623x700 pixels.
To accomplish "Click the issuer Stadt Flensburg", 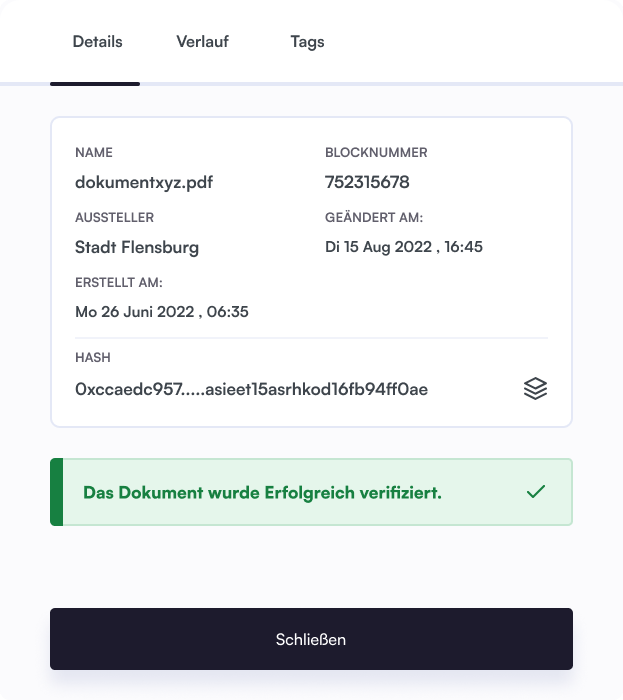I will 137,247.
